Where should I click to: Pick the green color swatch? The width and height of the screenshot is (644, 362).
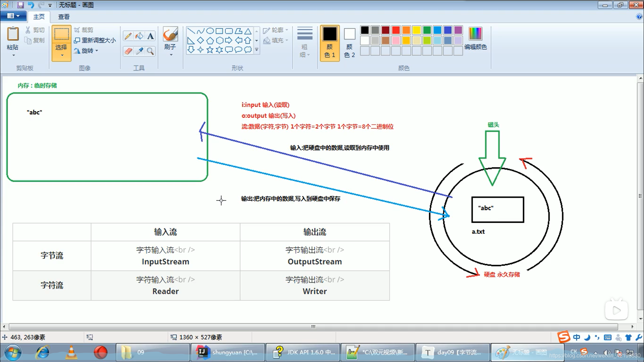tap(427, 30)
